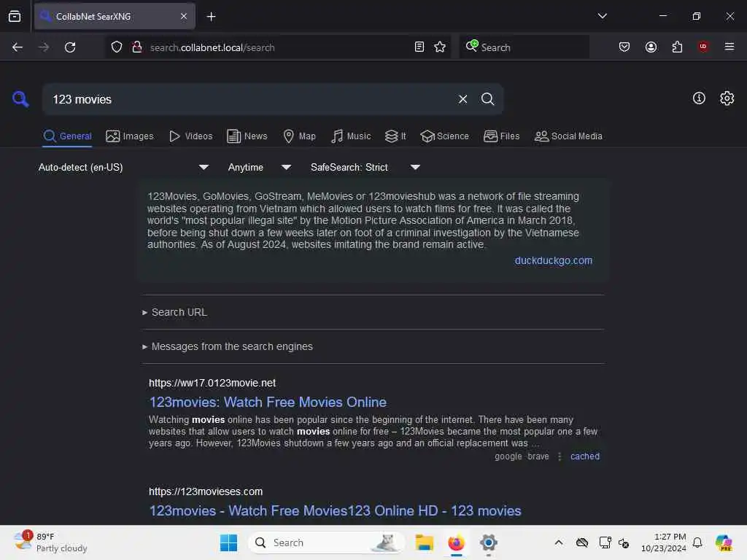747x560 pixels.
Task: Switch to the News tab
Action: (x=247, y=136)
